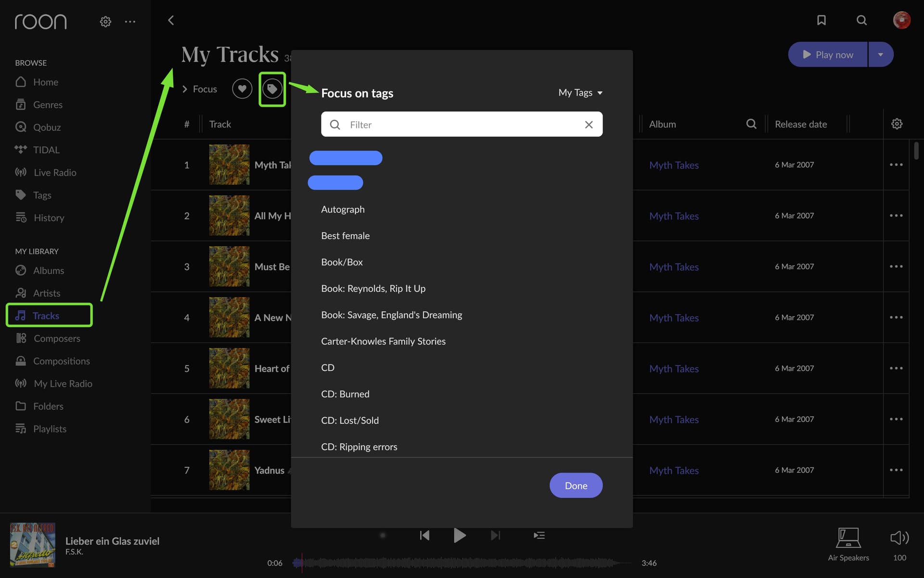Screen dimensions: 924x578
Task: Select Book: Savage, England's Dreaming tag
Action: click(x=391, y=315)
